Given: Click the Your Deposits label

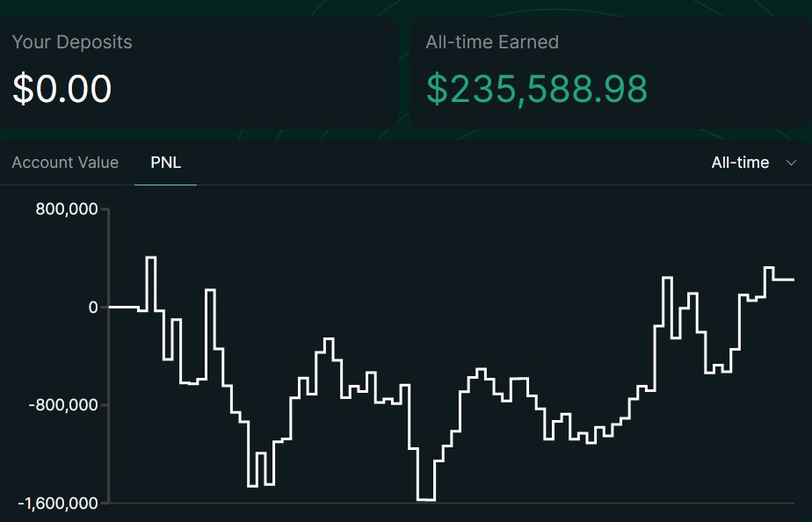Looking at the screenshot, I should [72, 42].
